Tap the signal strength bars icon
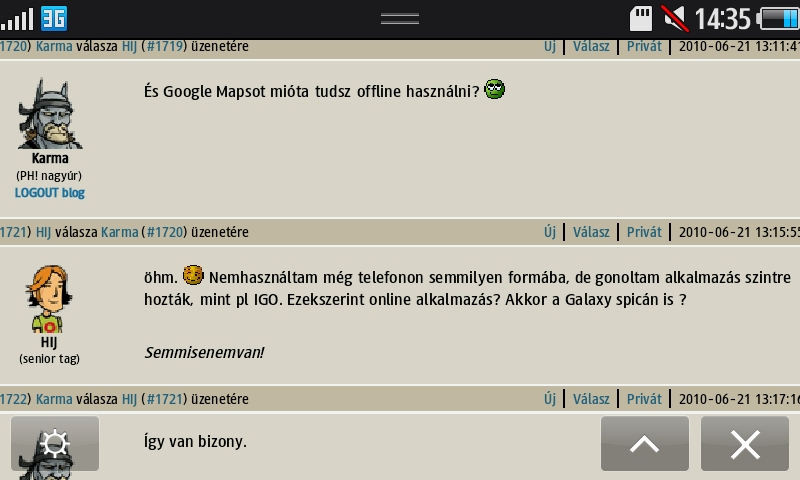800x480 pixels. [x=17, y=20]
